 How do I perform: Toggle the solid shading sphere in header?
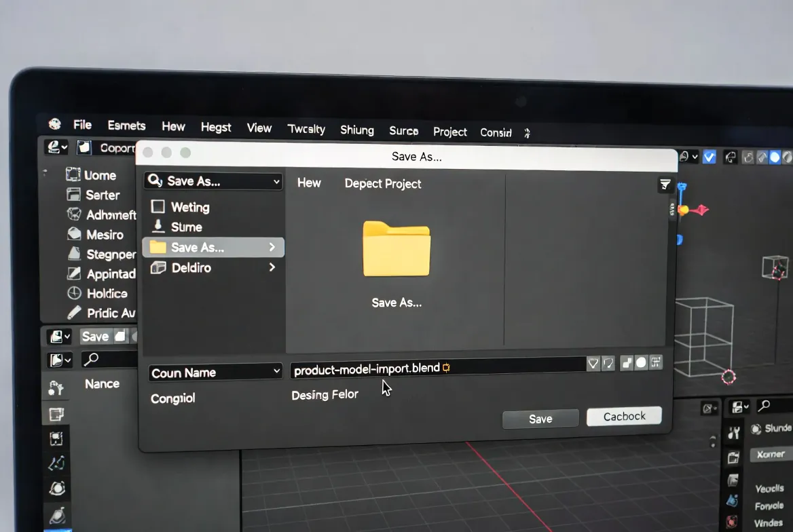pos(775,158)
